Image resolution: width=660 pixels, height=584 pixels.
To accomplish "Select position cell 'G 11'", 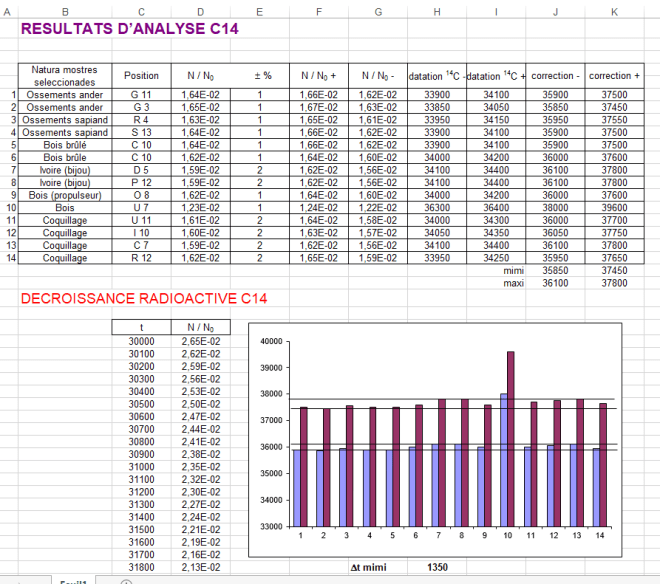I will [x=141, y=95].
